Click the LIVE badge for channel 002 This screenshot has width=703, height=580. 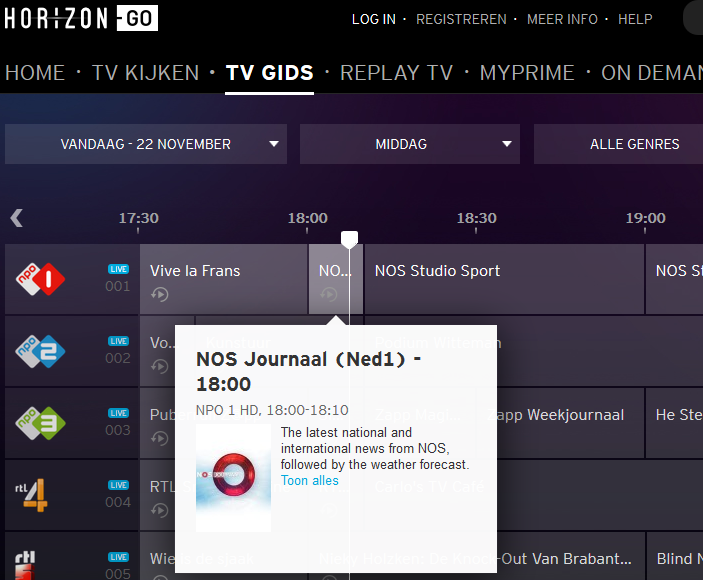[118, 341]
